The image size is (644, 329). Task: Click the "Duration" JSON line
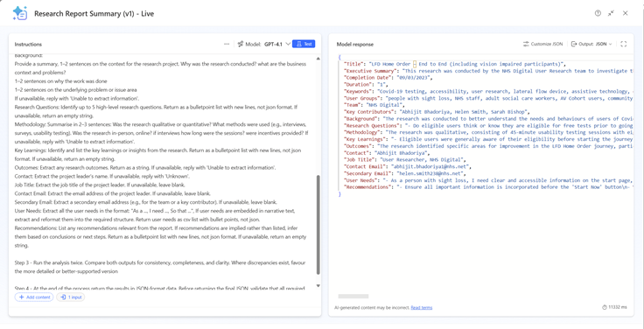tap(367, 85)
